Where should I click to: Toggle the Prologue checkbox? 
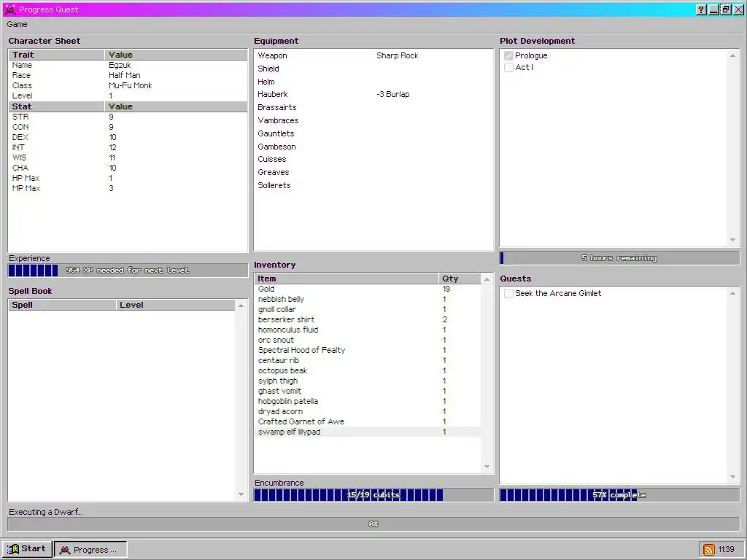pos(508,55)
